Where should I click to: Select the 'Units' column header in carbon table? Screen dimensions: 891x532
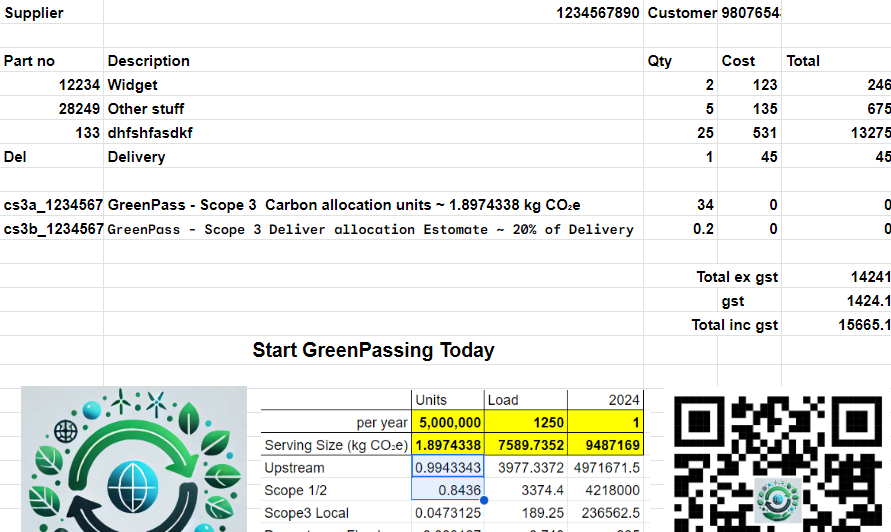pos(448,400)
